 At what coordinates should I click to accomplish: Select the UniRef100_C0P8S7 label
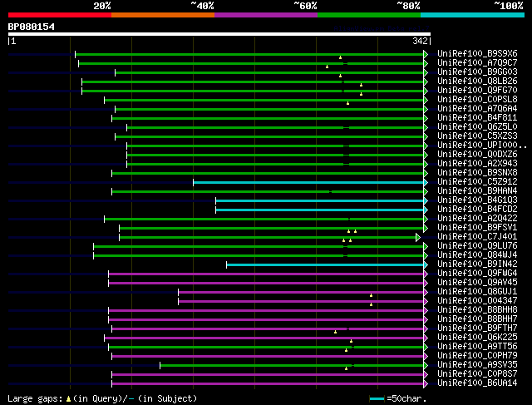point(477,374)
